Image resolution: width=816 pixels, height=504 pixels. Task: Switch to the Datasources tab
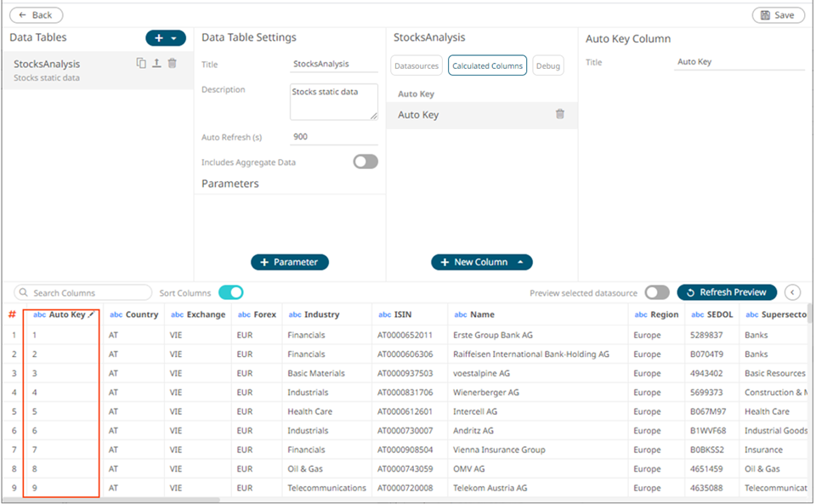[x=416, y=65]
